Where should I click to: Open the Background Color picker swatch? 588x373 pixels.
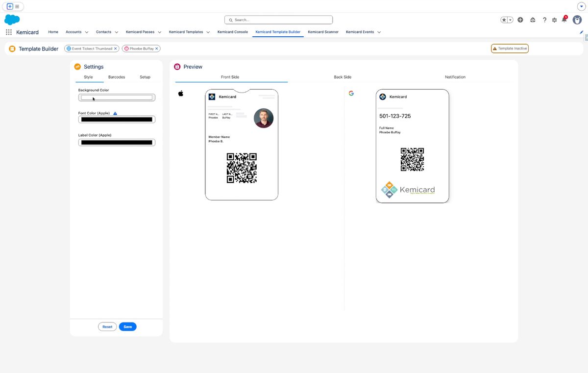click(x=117, y=98)
